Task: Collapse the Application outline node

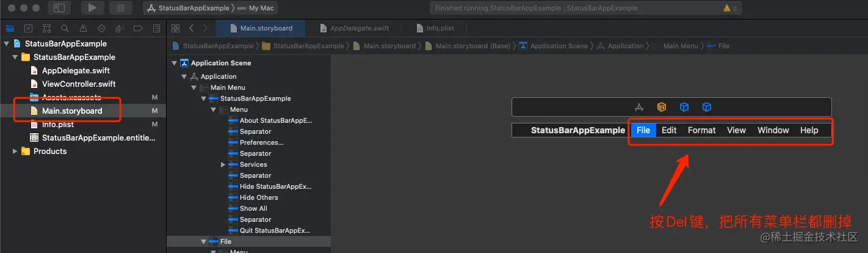Action: pyautogui.click(x=184, y=77)
